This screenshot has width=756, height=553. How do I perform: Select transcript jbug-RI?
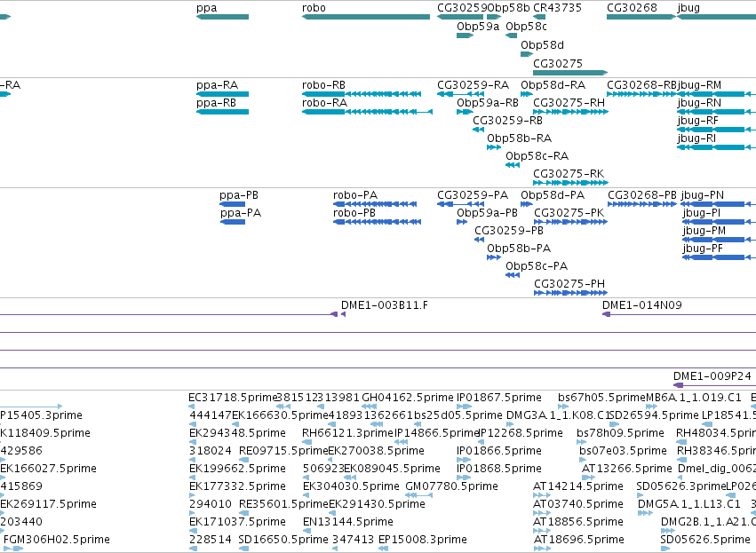pos(716,147)
